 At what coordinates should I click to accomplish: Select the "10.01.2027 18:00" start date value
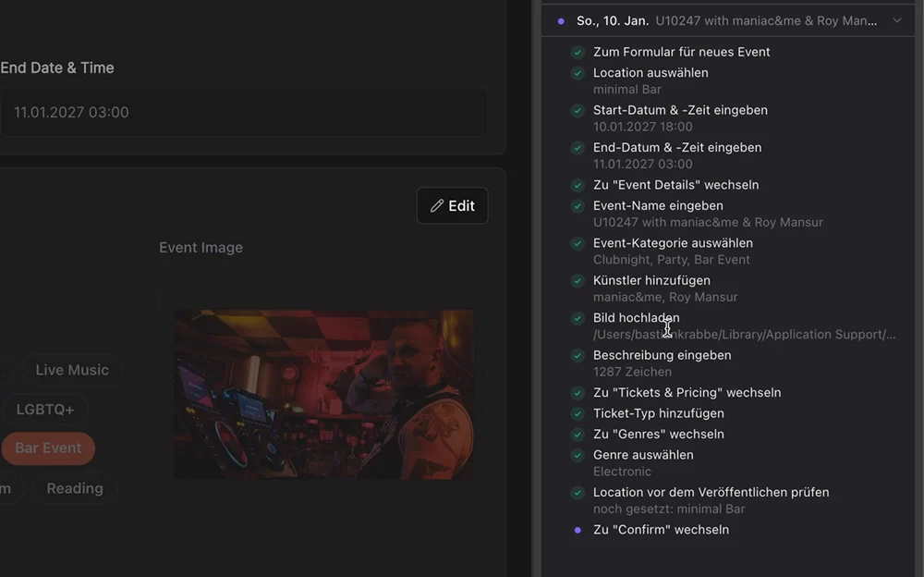(643, 127)
